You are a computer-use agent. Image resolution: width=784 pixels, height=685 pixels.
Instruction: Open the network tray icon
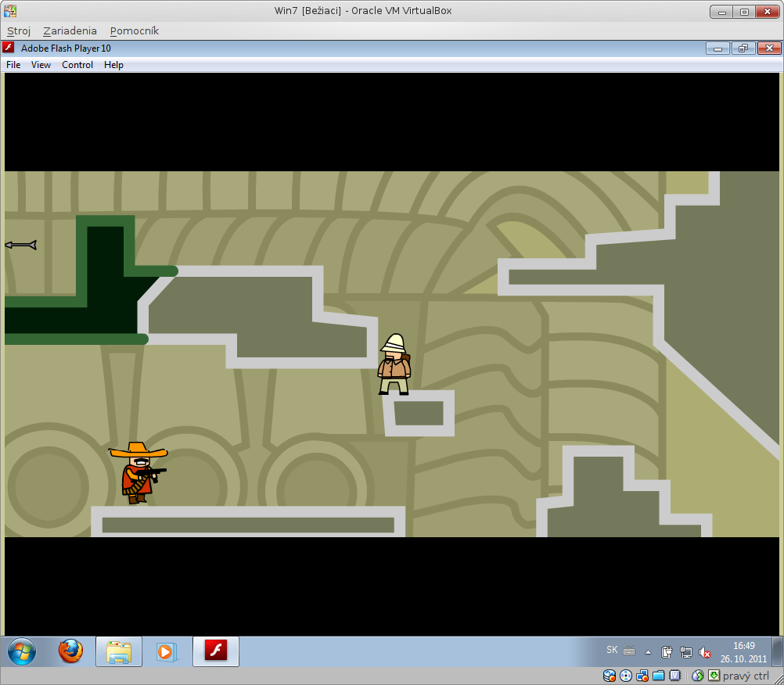pyautogui.click(x=686, y=652)
